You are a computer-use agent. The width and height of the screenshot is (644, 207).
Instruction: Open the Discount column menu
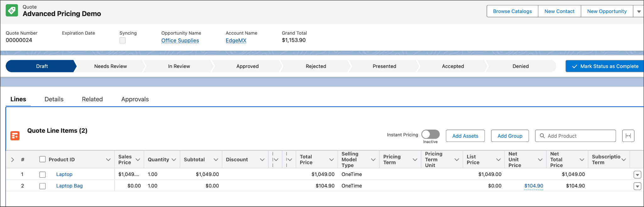pos(262,159)
